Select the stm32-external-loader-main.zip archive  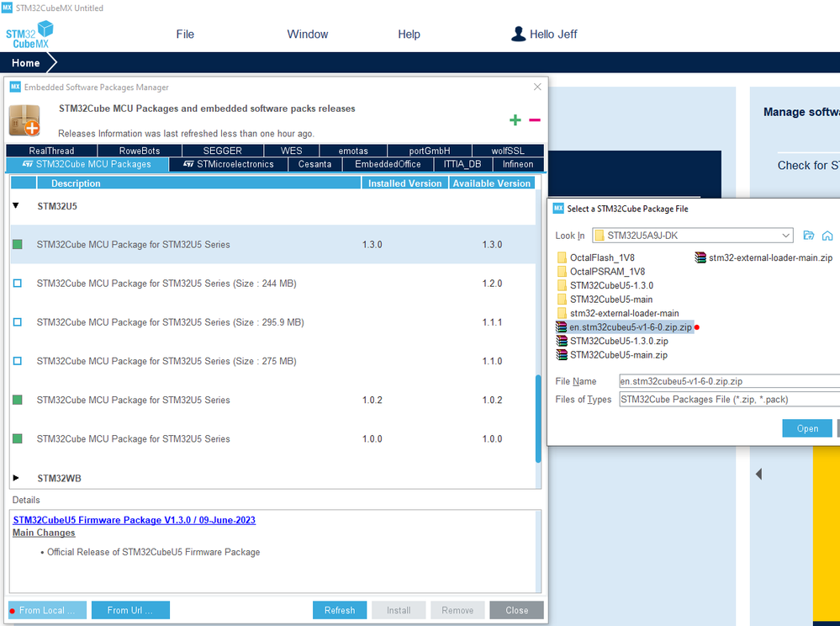coord(764,257)
